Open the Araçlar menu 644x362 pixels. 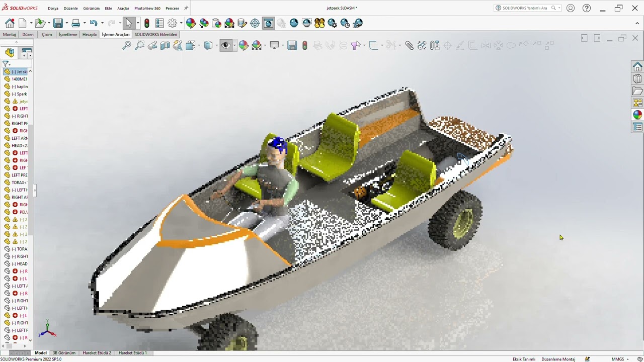pyautogui.click(x=123, y=9)
